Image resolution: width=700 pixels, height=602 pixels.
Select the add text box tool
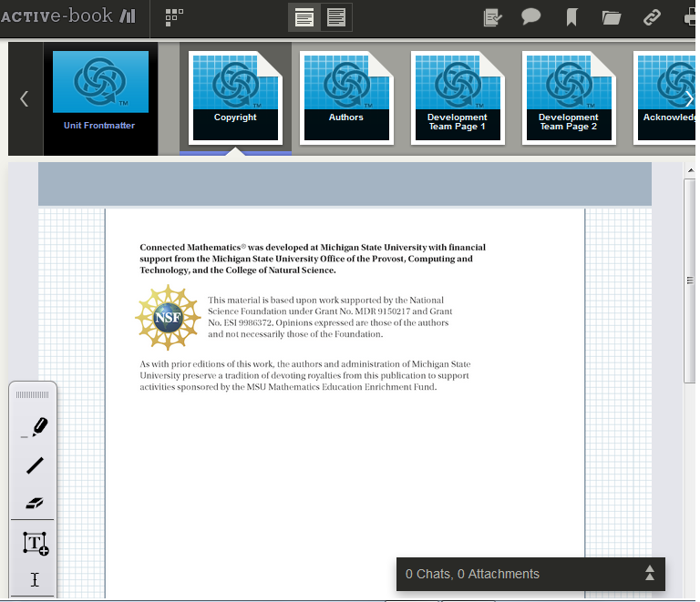(x=36, y=543)
